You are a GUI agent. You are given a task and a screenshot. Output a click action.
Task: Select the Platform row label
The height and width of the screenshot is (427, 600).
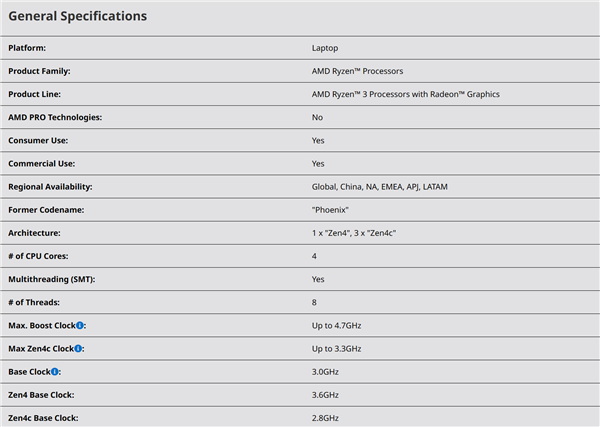(x=27, y=48)
